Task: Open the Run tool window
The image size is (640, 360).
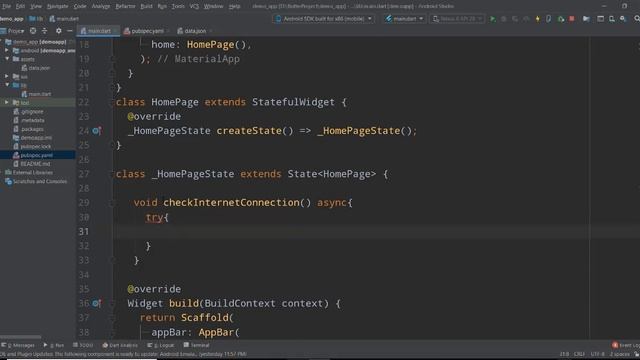Action: point(53,345)
